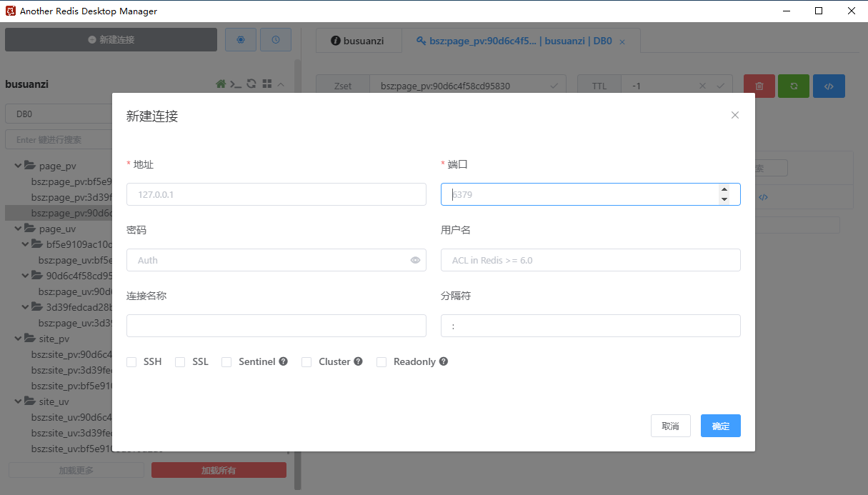
Task: Reveal the password using the eye icon
Action: click(415, 260)
